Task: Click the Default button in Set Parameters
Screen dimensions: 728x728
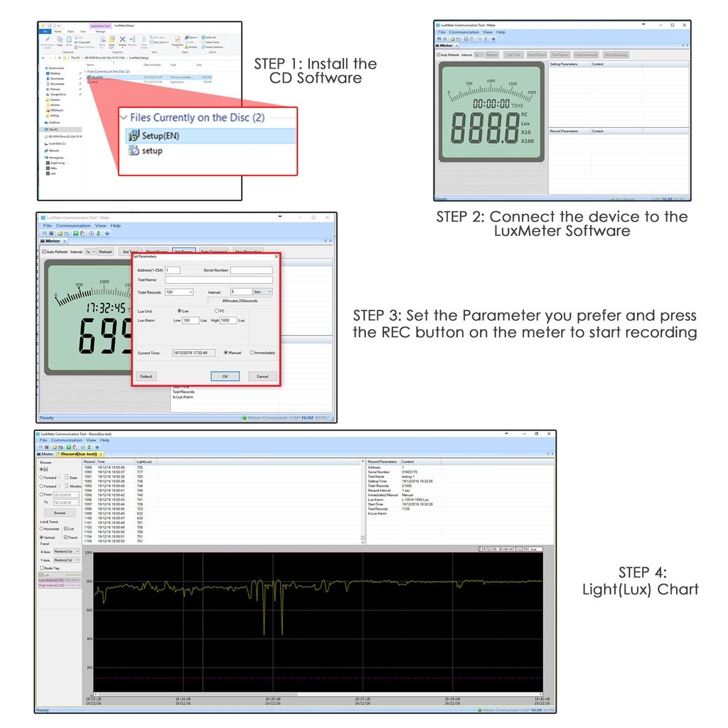Action: [146, 377]
